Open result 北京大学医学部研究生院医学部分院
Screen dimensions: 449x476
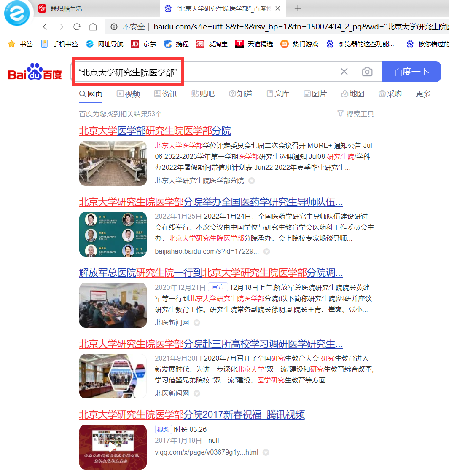[x=155, y=131]
